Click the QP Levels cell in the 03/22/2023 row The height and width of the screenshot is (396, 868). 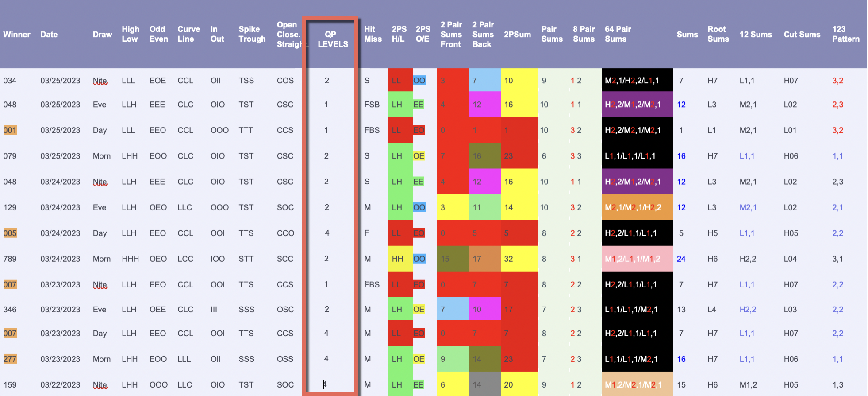click(x=326, y=384)
